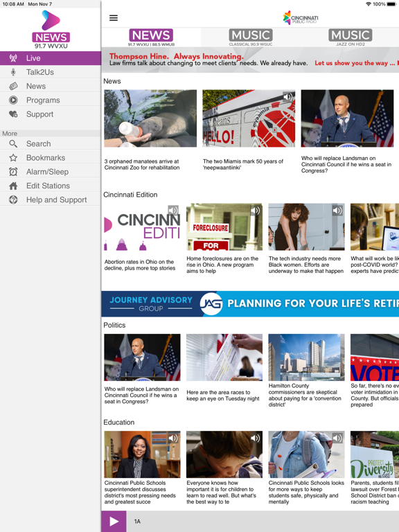Select the Music Classical 90.9 WGUC tab
Image resolution: width=399 pixels, height=532 pixels.
tap(251, 37)
